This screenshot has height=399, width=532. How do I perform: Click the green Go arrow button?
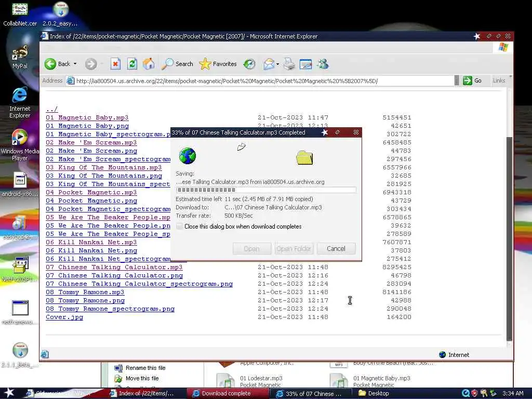[472, 81]
